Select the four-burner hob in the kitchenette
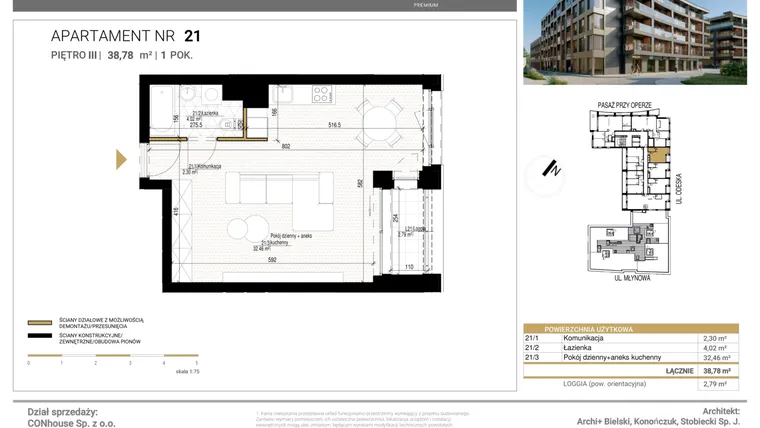The image size is (760, 428). tap(322, 94)
